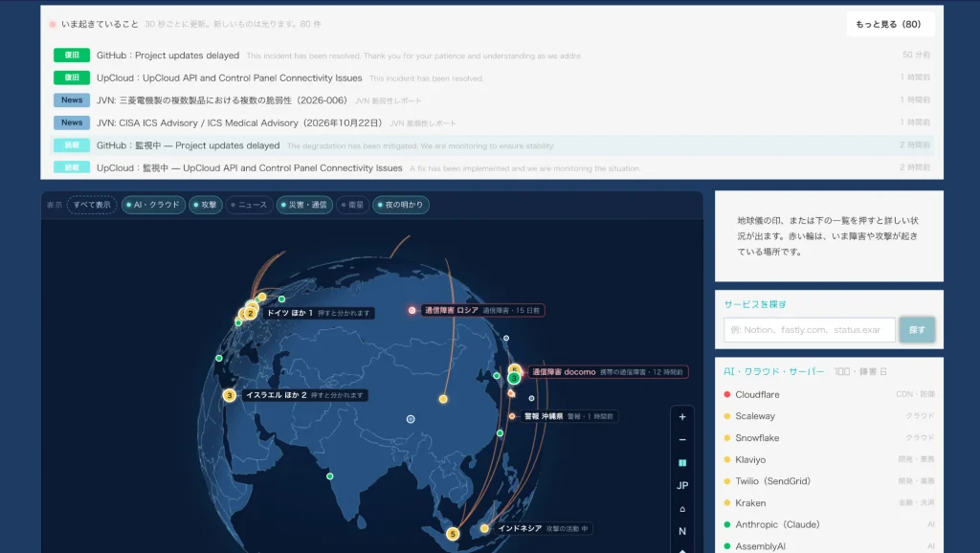980x553 pixels.
Task: Enable the 衛星 layer filter
Action: [352, 205]
